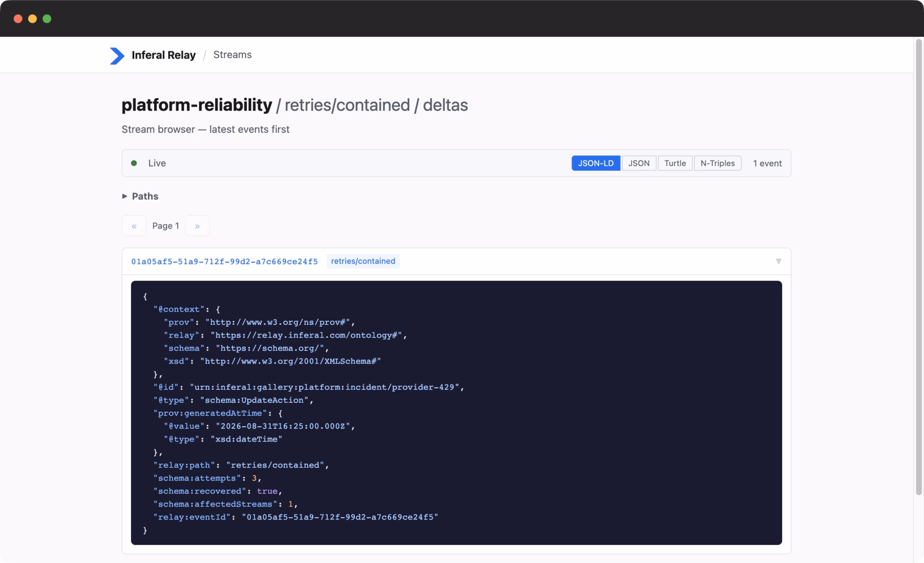Click the "relay:path" key in code
The image size is (924, 563).
(184, 465)
